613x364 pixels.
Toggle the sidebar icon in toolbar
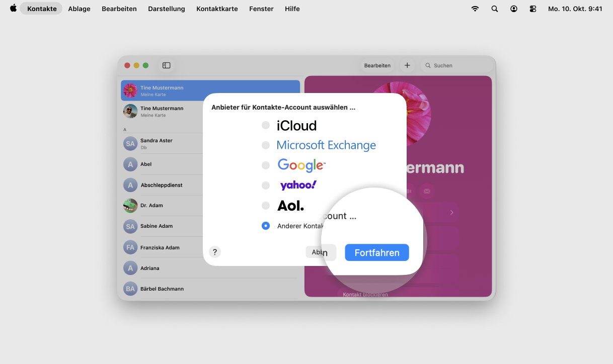pyautogui.click(x=166, y=65)
